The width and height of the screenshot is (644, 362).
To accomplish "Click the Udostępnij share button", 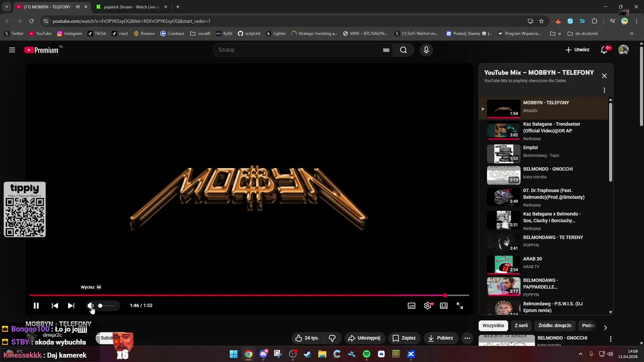I will (364, 338).
